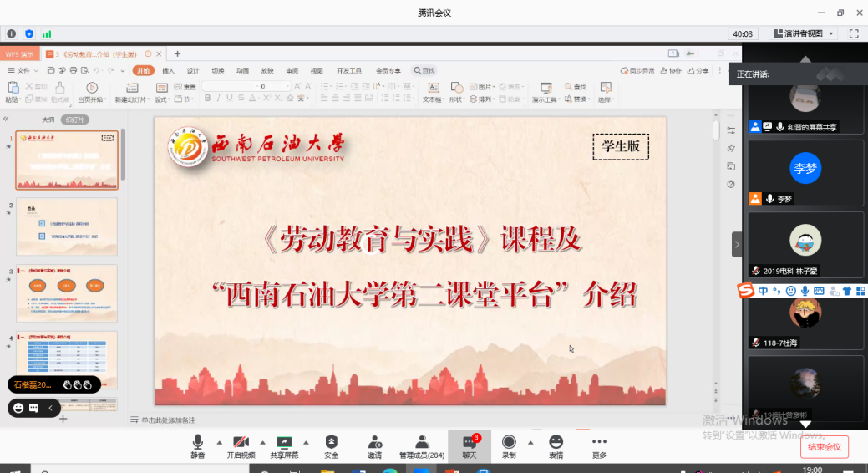This screenshot has height=473, width=868.
Task: Click the 分享 share button
Action: (x=698, y=70)
